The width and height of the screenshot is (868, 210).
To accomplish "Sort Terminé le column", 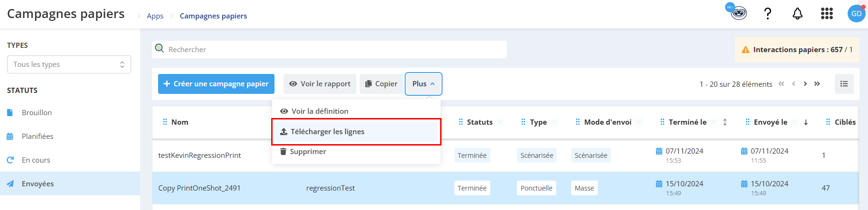I will (x=725, y=122).
